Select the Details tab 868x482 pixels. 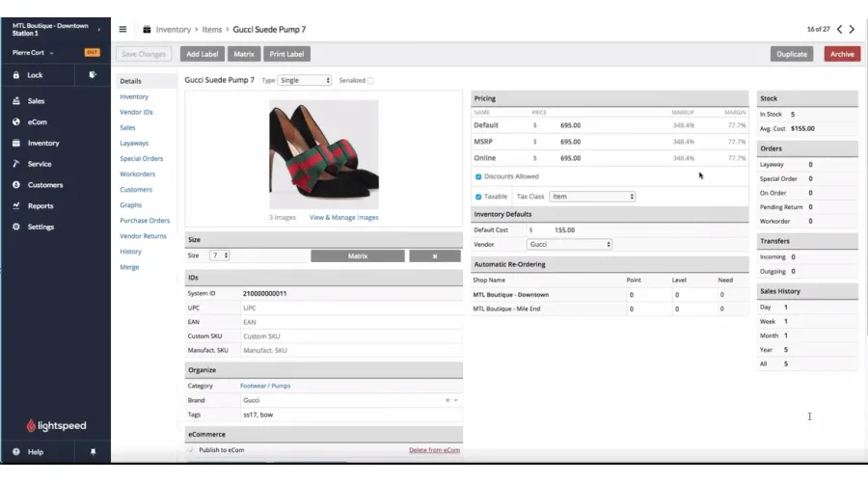pos(130,81)
